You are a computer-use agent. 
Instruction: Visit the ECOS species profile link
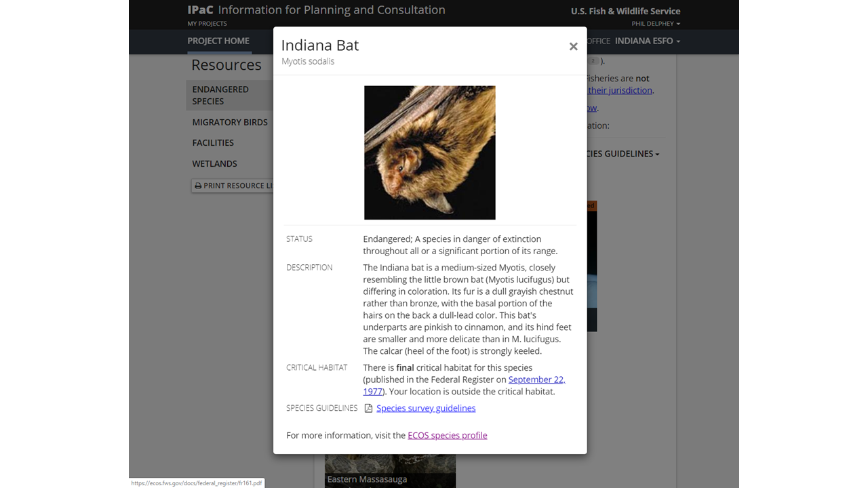(447, 435)
